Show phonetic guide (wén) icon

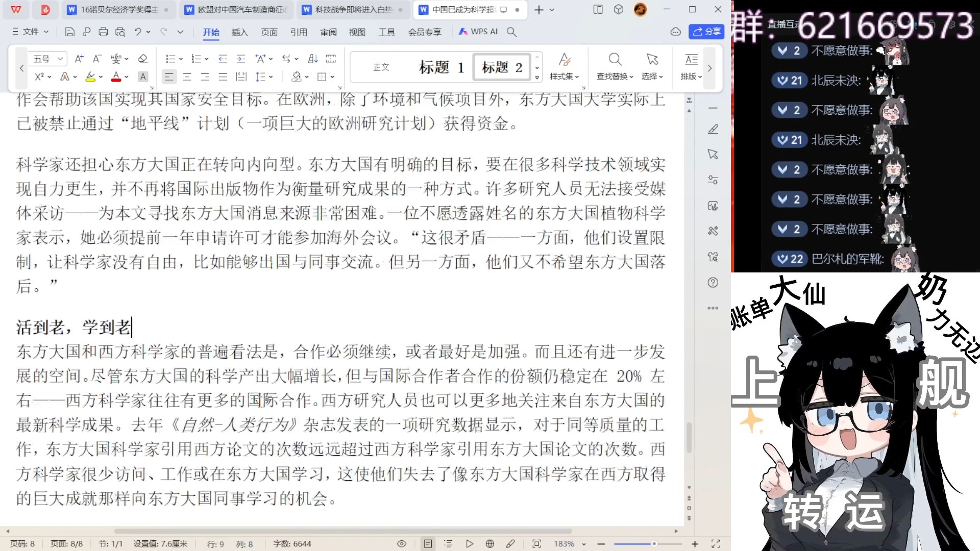116,59
